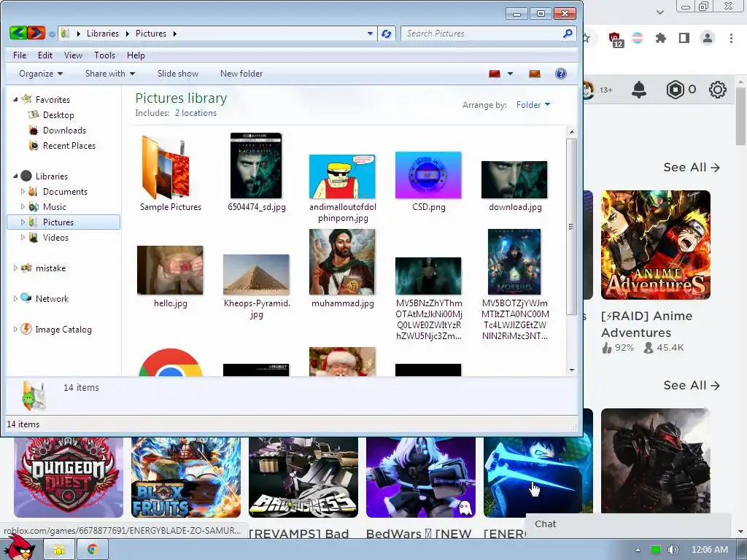Open the address bar history dropdown
The height and width of the screenshot is (560, 747).
pos(370,34)
